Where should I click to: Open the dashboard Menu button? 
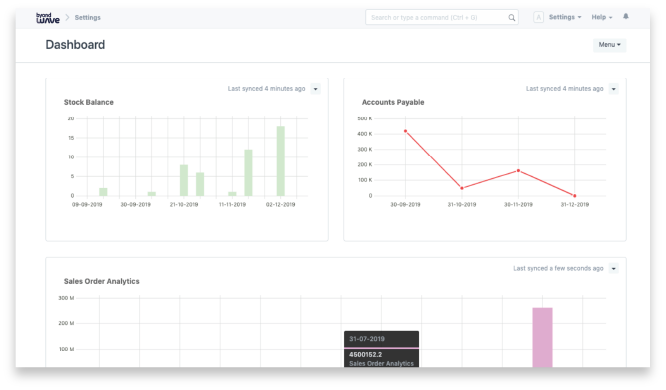pos(610,45)
